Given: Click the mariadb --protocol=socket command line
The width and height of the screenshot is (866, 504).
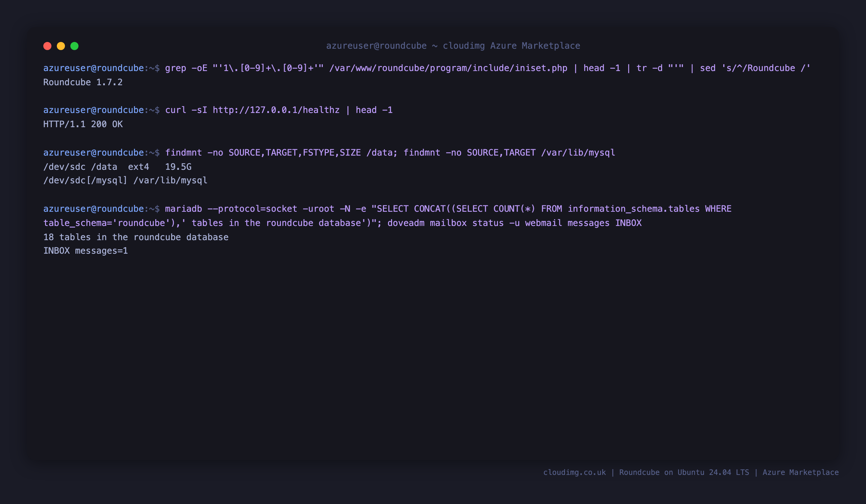Looking at the screenshot, I should coord(448,209).
